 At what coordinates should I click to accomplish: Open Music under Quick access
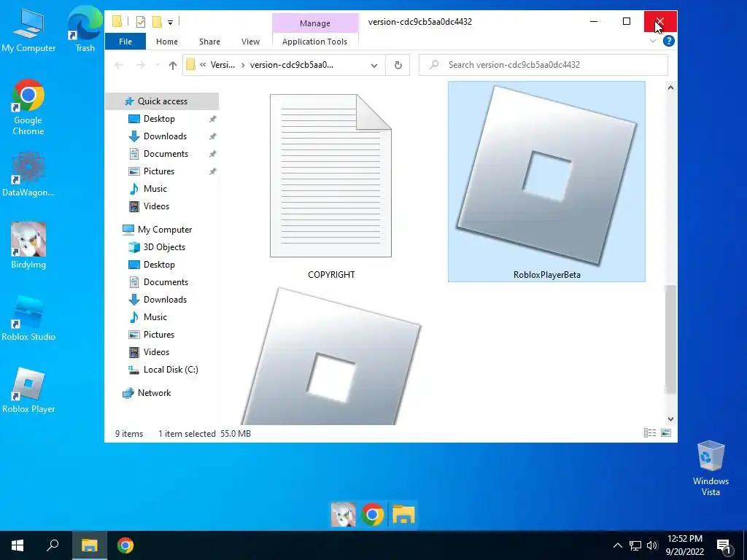point(155,189)
